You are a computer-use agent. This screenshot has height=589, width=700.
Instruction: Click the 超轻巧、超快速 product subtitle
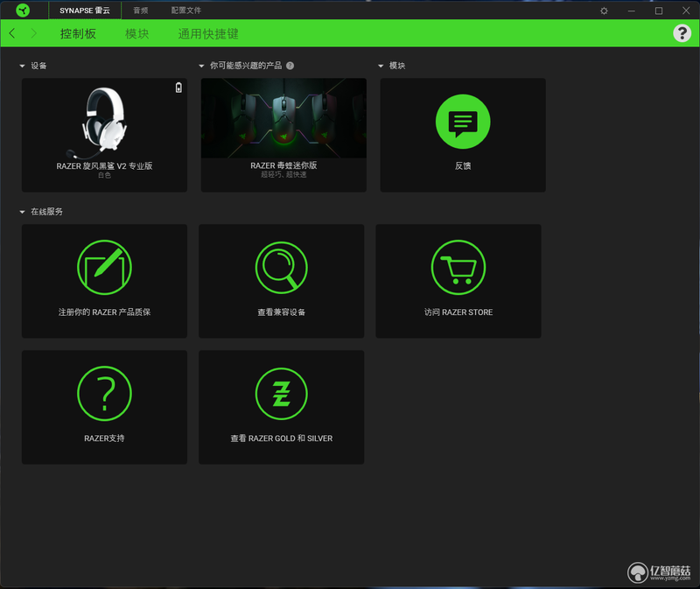(x=283, y=174)
